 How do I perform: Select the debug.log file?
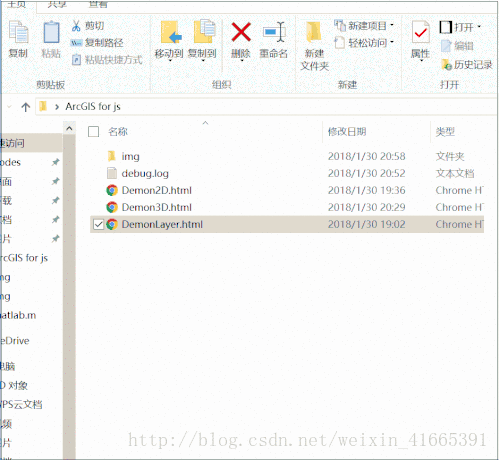tap(145, 173)
